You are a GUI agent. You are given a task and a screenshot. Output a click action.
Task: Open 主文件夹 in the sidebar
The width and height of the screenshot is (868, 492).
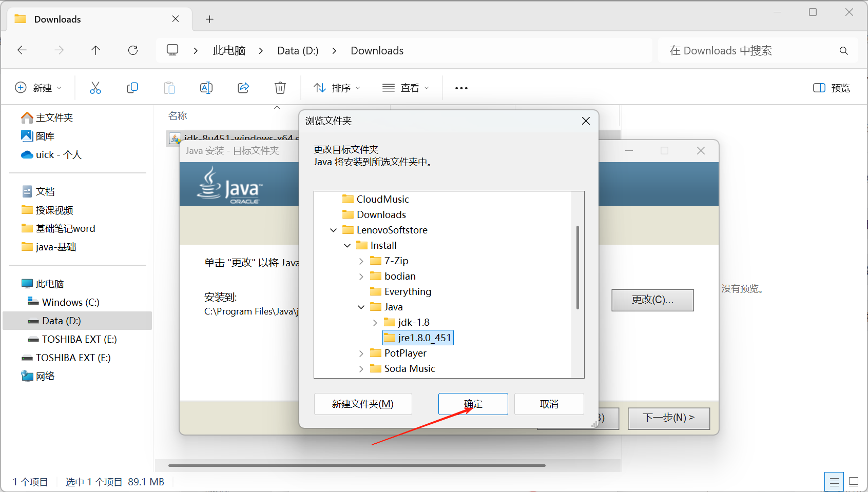[47, 117]
